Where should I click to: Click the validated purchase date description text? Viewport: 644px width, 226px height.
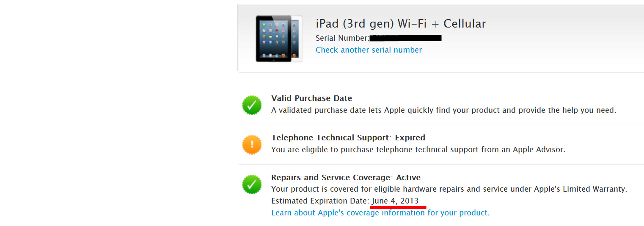[443, 110]
